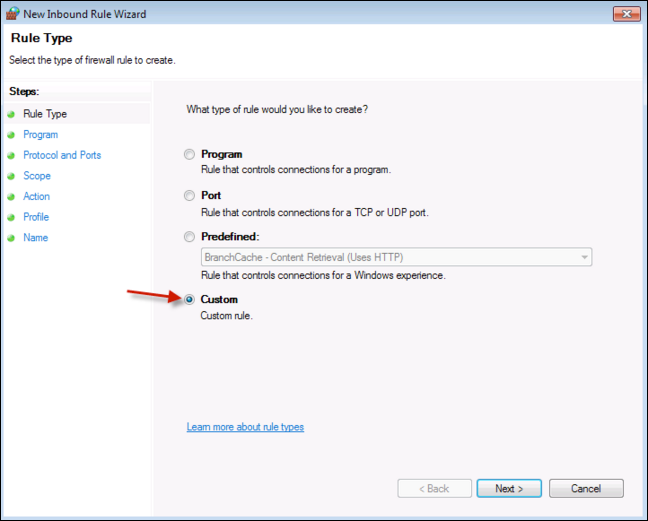Click the green bullet beside Name step

click(x=11, y=238)
